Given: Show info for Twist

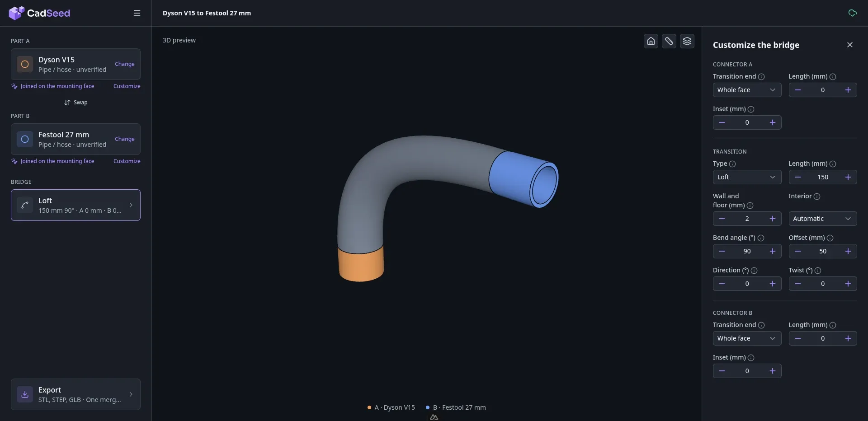Looking at the screenshot, I should tap(818, 271).
